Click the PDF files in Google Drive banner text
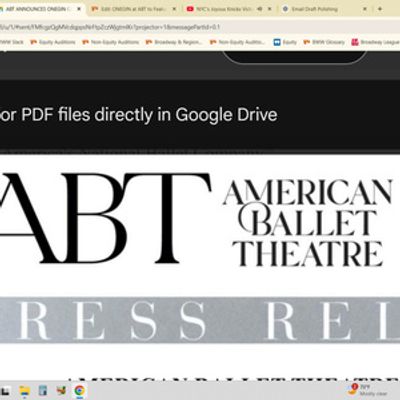 click(x=139, y=115)
